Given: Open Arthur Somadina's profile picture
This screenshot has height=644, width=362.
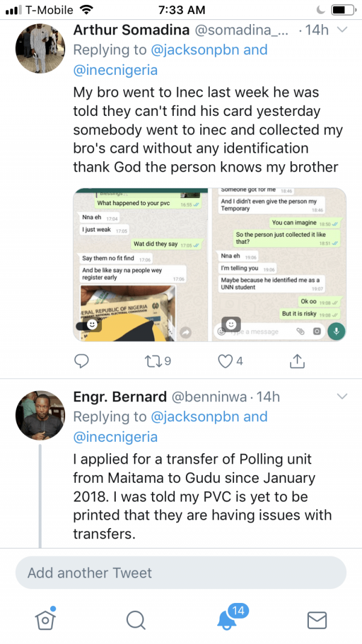Looking at the screenshot, I should [x=40, y=48].
